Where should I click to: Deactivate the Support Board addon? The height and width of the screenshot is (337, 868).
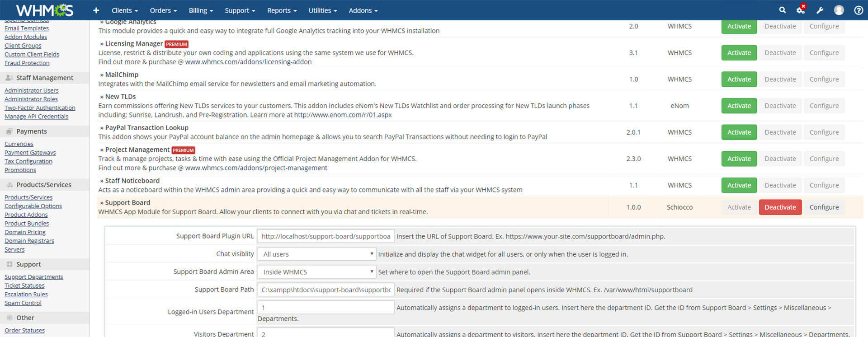point(780,207)
